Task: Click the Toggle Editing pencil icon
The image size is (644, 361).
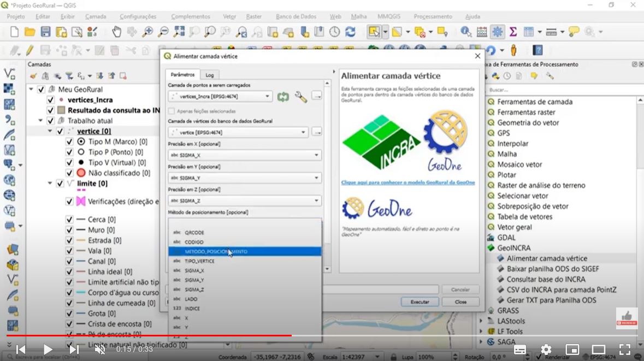Action: coord(29,50)
